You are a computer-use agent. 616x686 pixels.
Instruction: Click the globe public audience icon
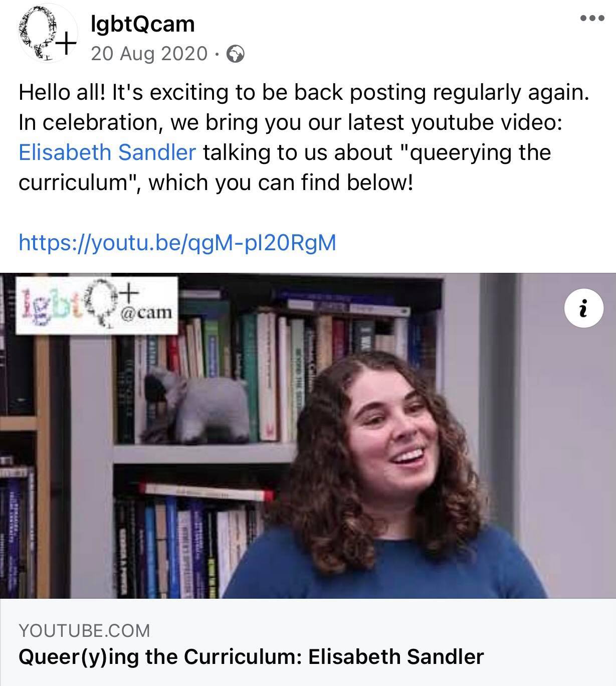(x=236, y=54)
